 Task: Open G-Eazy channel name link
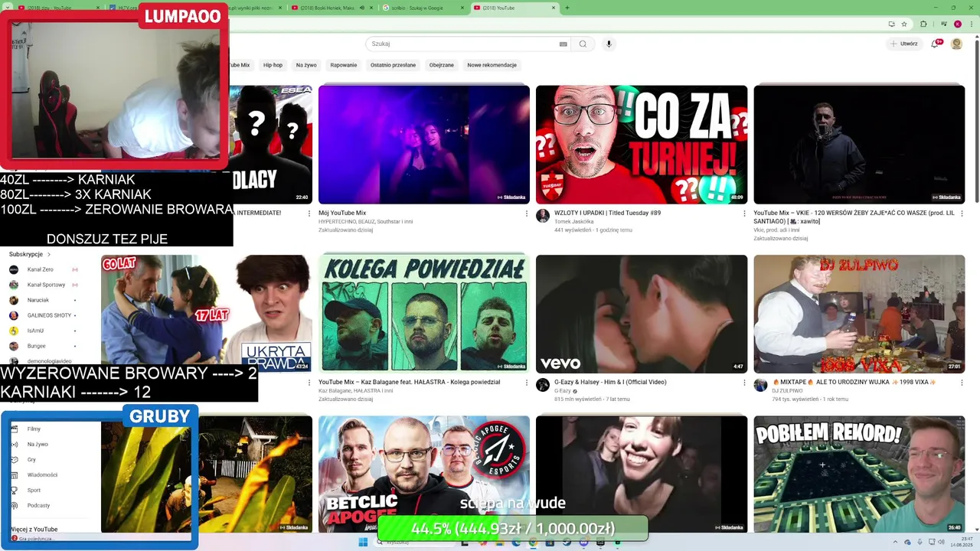pyautogui.click(x=563, y=390)
